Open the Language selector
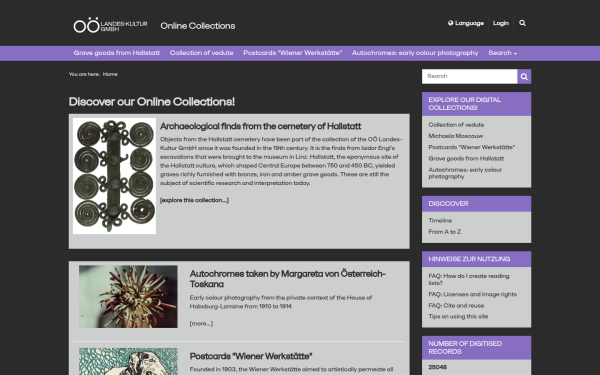The height and width of the screenshot is (375, 600). point(466,23)
